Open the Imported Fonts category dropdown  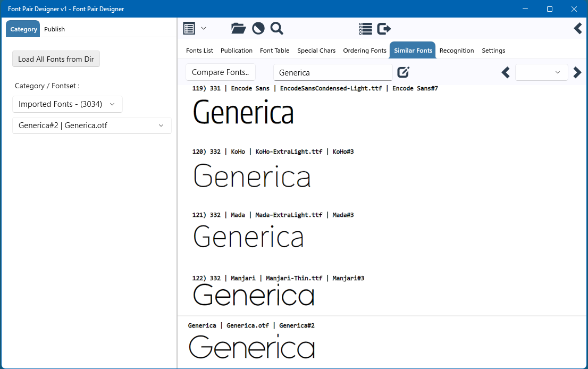pyautogui.click(x=68, y=104)
